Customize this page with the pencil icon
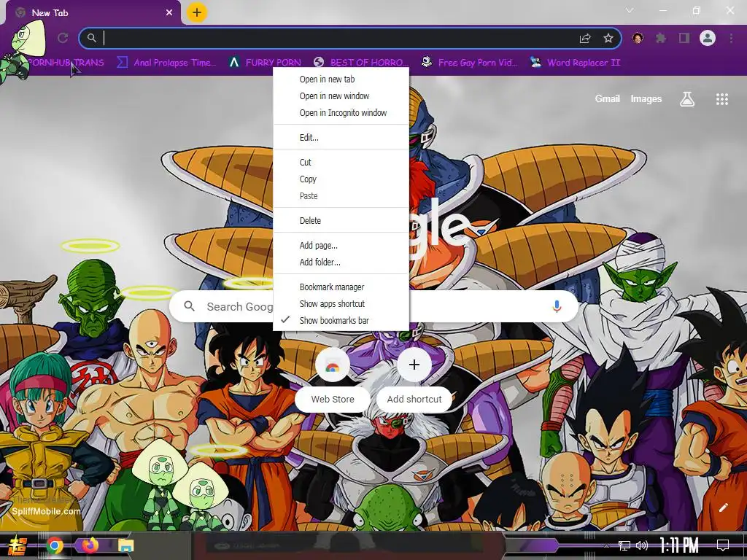 pos(723,507)
